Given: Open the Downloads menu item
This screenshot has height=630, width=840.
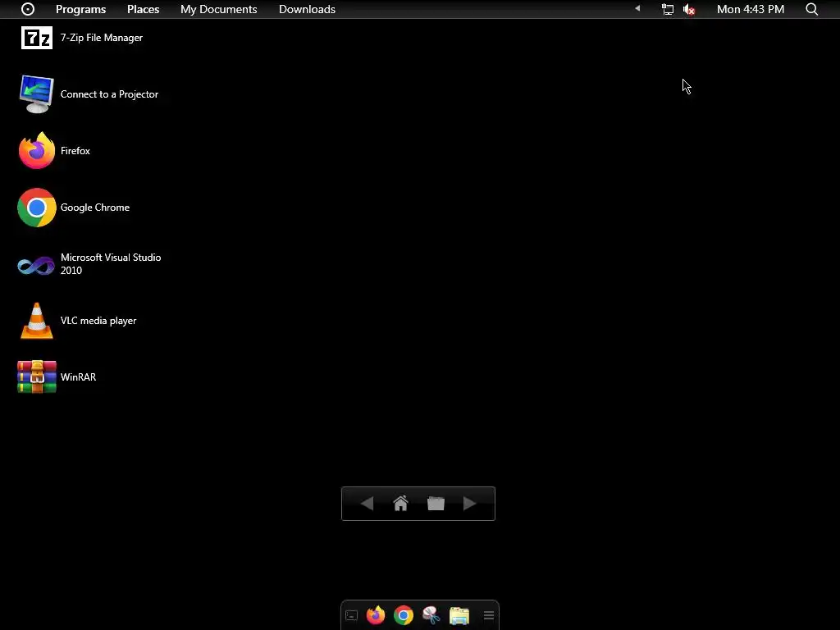Looking at the screenshot, I should (307, 9).
